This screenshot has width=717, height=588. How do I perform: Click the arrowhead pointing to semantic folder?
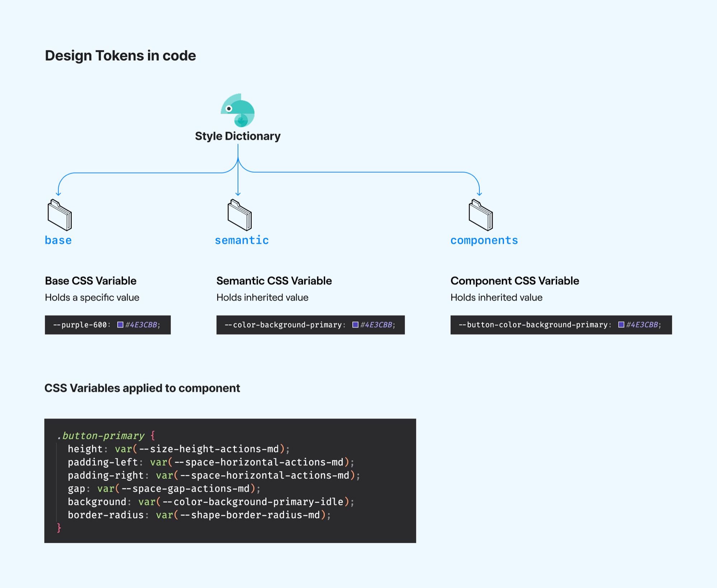pos(238,193)
